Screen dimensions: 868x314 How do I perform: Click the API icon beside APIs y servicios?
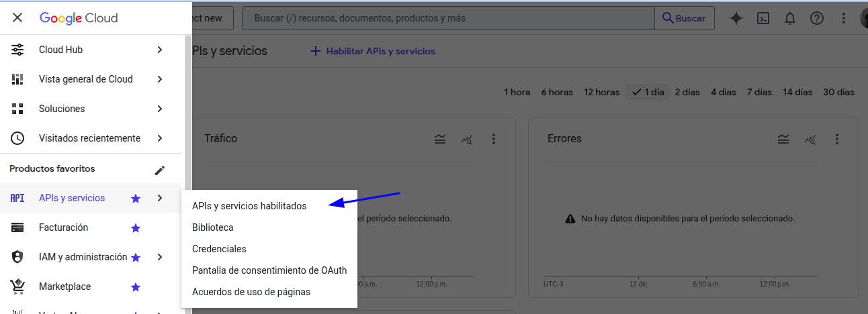pyautogui.click(x=17, y=198)
